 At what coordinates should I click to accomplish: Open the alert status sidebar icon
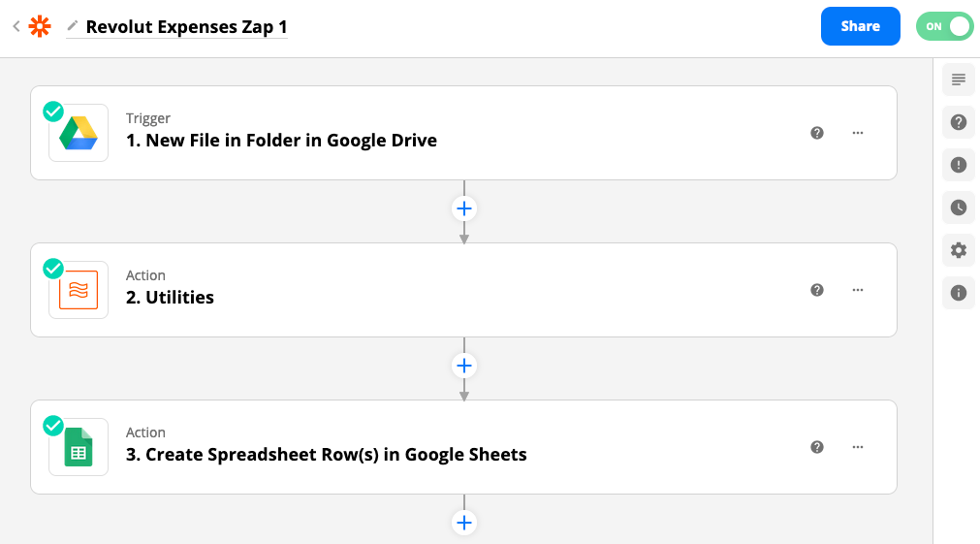pyautogui.click(x=958, y=165)
